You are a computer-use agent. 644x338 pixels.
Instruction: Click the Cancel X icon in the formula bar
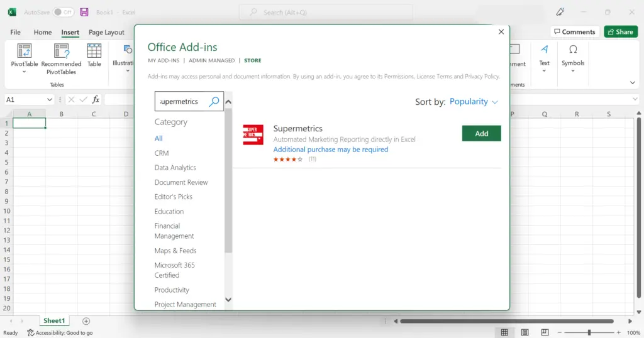71,100
